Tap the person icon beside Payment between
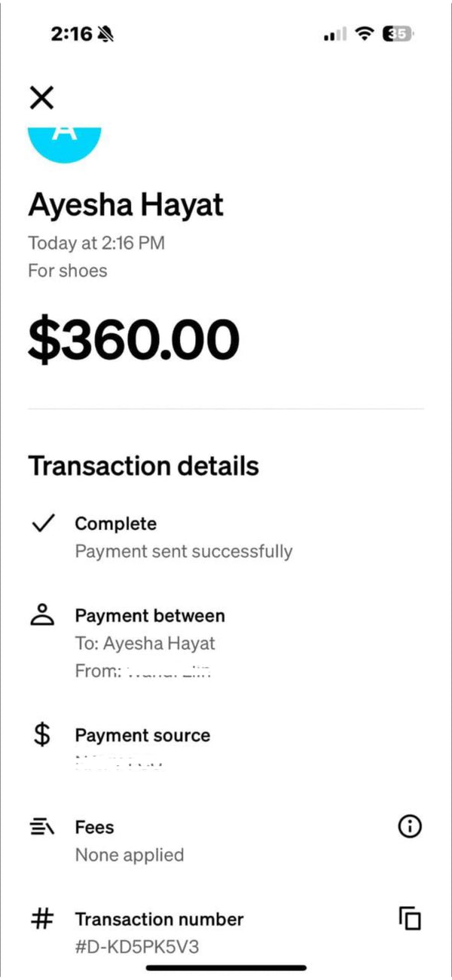Screen dimensions: 452x980 point(43,615)
